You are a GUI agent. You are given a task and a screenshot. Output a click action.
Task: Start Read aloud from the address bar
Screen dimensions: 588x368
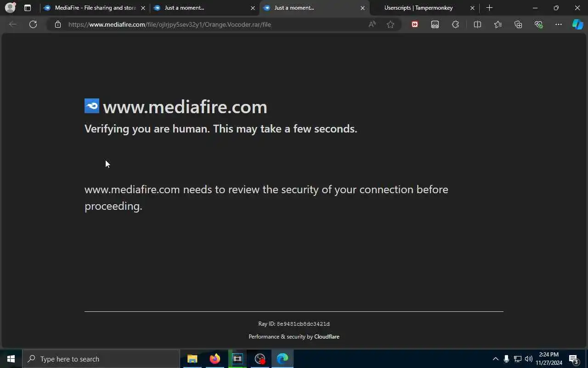(x=372, y=24)
